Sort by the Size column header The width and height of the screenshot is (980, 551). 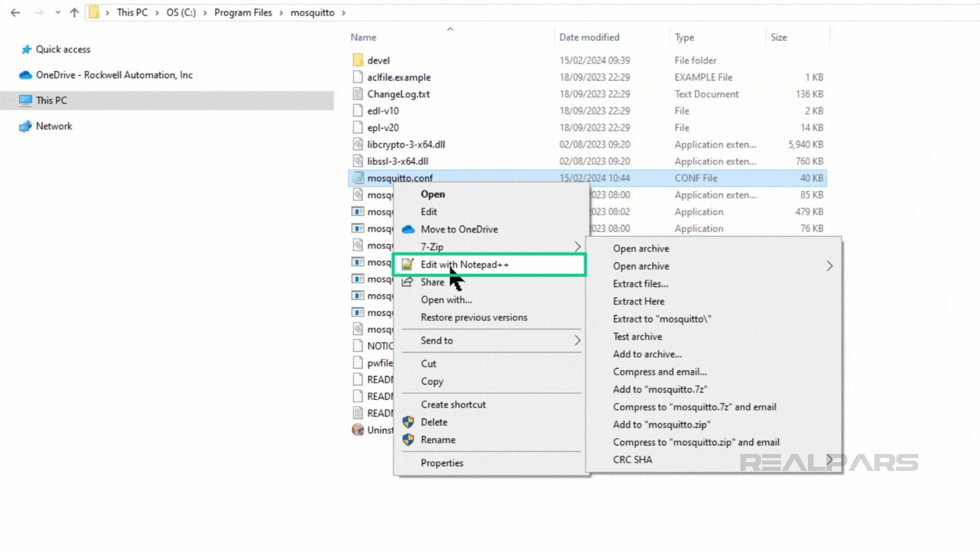[x=778, y=37]
